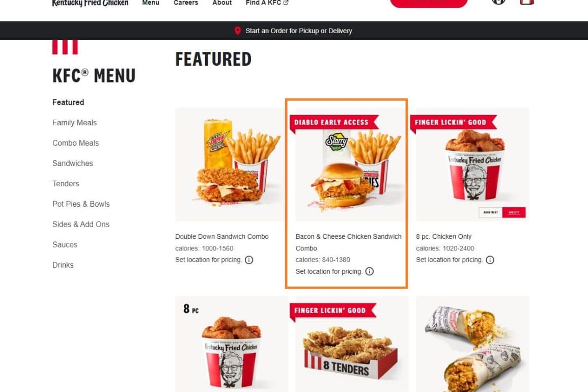Open Sandwiches category in the sidebar

pyautogui.click(x=73, y=163)
